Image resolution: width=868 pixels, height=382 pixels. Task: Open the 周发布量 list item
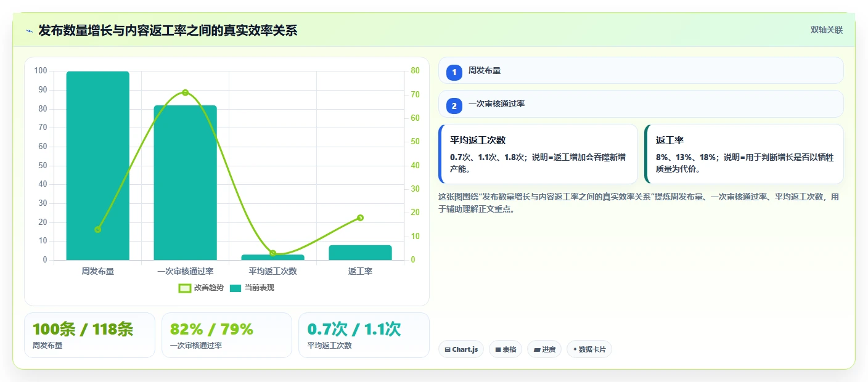click(x=641, y=70)
